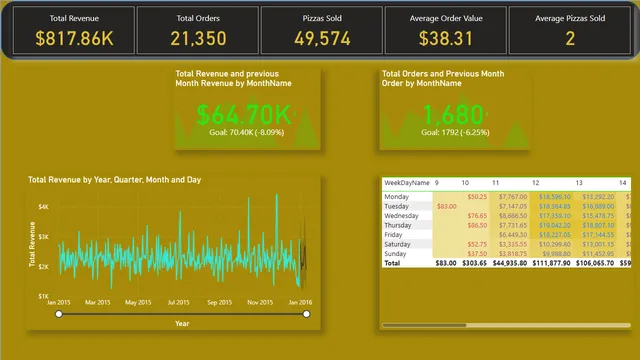Select the Wednesday row label
The image size is (640, 360).
(401, 216)
